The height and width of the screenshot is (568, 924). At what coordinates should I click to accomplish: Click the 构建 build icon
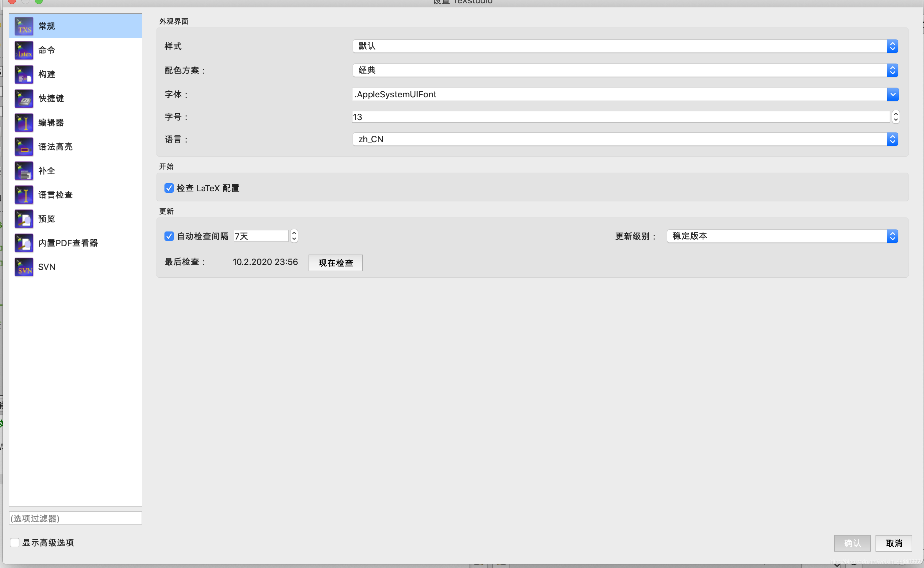click(24, 74)
